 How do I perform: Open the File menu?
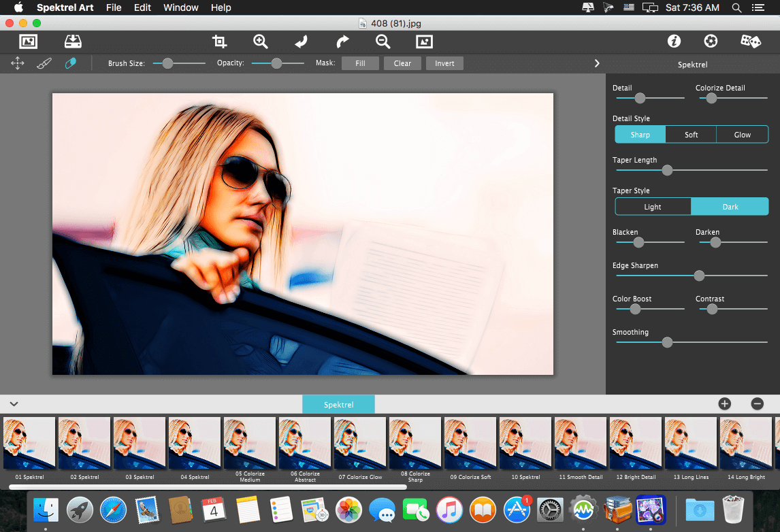coord(114,7)
